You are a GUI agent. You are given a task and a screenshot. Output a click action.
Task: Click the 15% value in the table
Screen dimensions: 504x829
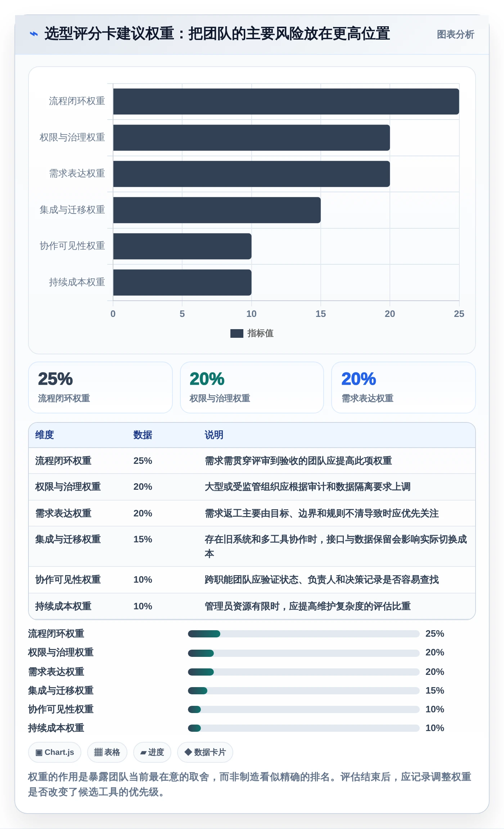click(143, 539)
